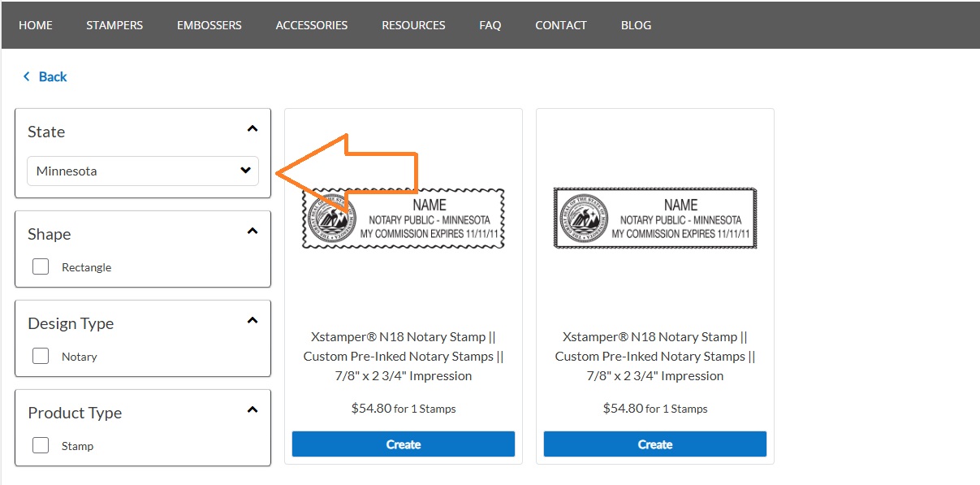Click the left Xstamper N18 stamp preview
Viewport: 980px width, 485px height.
coord(403,218)
